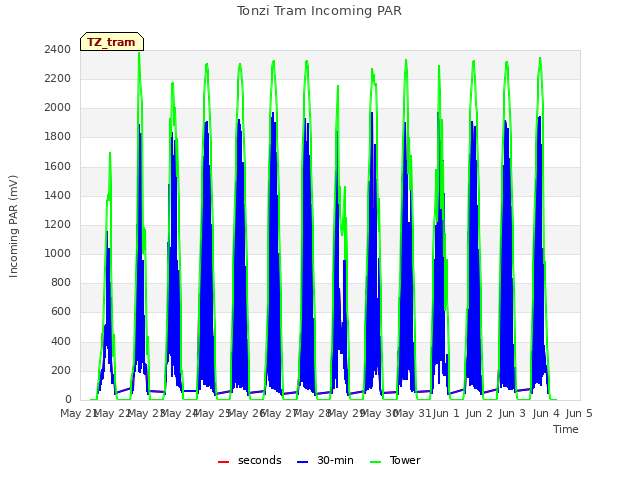The height and width of the screenshot is (480, 640).
Task: Click the y-axis tick value 2400
Action: [x=58, y=49]
